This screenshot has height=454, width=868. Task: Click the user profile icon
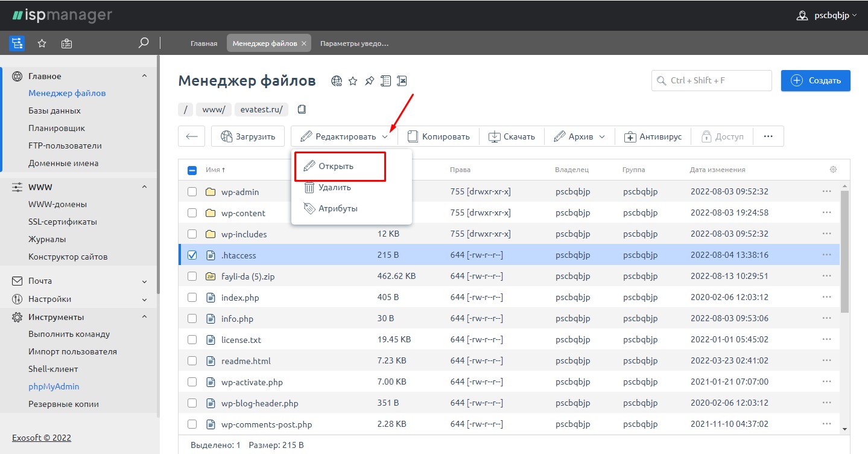coord(802,16)
